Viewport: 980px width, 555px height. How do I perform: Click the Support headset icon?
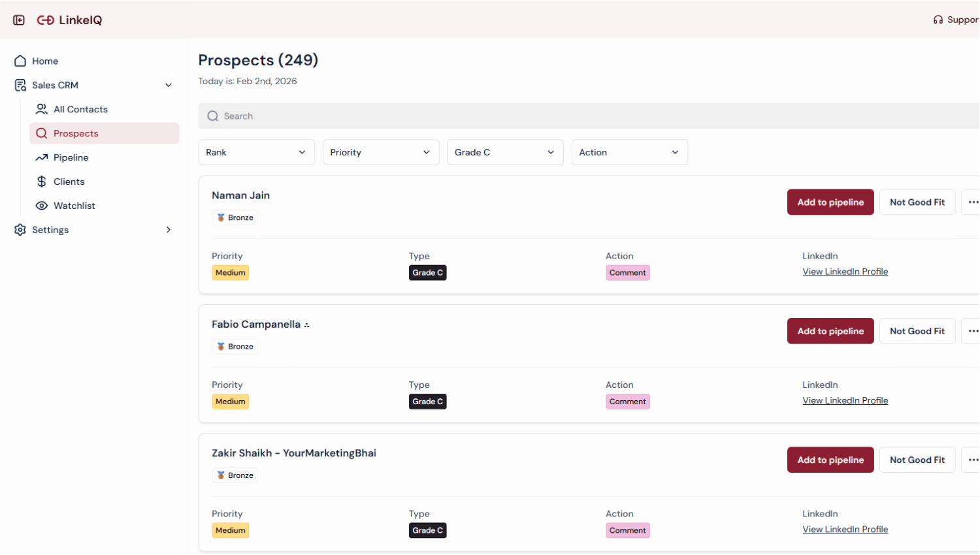click(938, 20)
